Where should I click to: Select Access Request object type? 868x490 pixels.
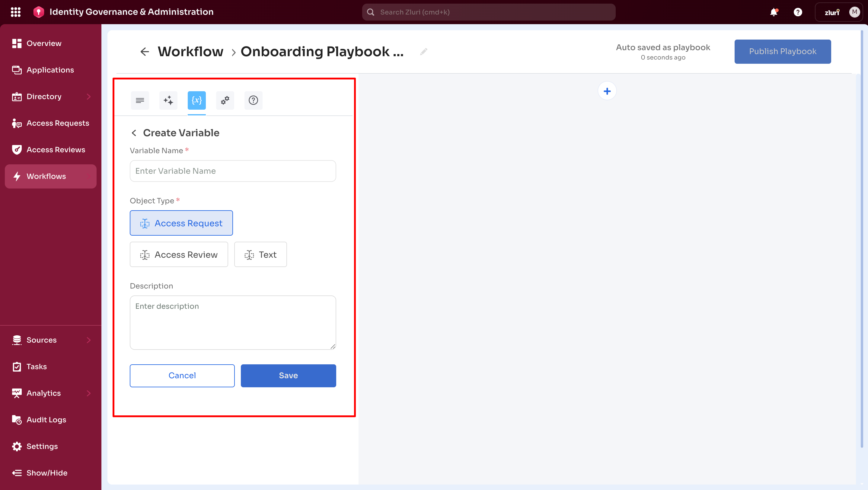click(181, 223)
